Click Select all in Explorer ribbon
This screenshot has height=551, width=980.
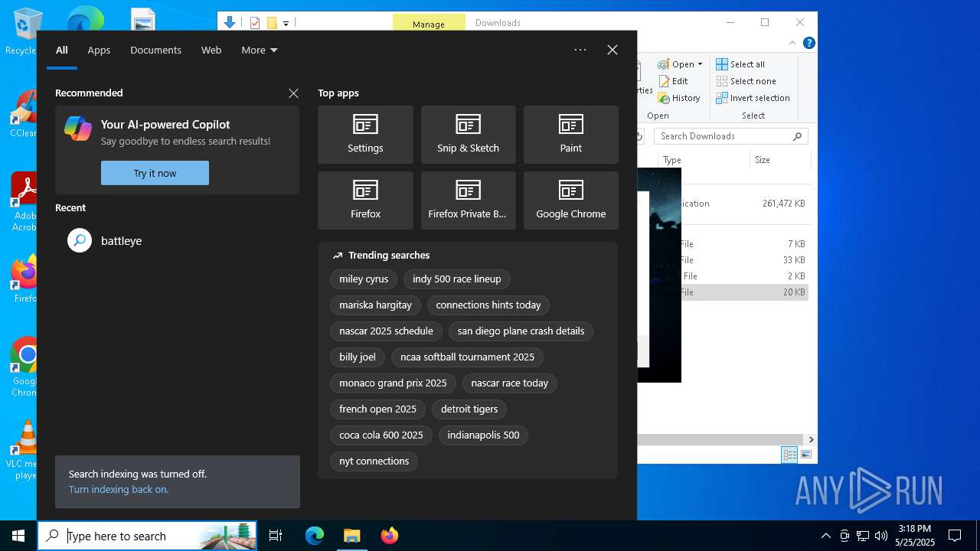tap(741, 64)
